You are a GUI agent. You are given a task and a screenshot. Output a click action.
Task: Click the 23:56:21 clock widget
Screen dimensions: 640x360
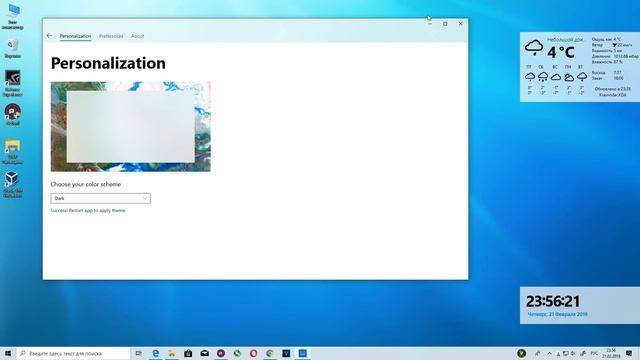pos(553,302)
